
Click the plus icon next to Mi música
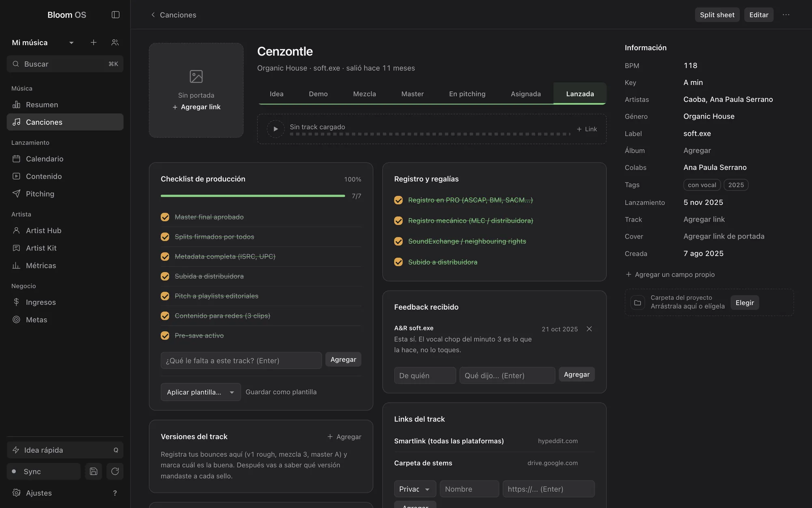pyautogui.click(x=93, y=42)
